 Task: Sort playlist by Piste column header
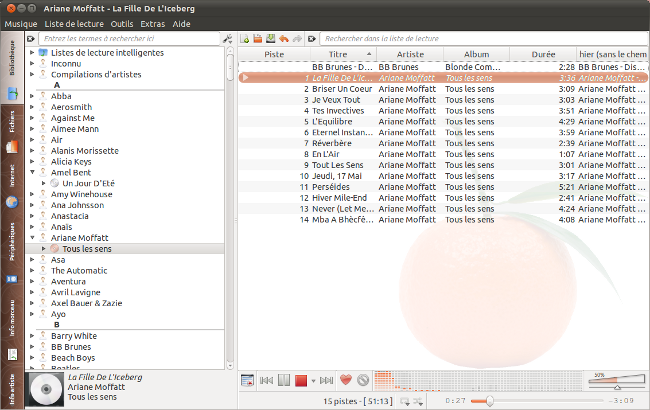274,54
